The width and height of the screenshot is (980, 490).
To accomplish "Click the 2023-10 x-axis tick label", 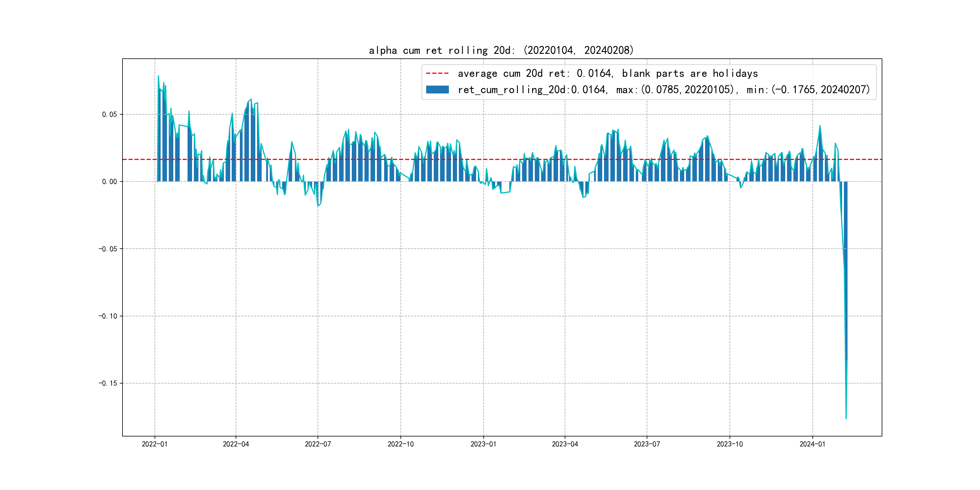I will pyautogui.click(x=730, y=444).
